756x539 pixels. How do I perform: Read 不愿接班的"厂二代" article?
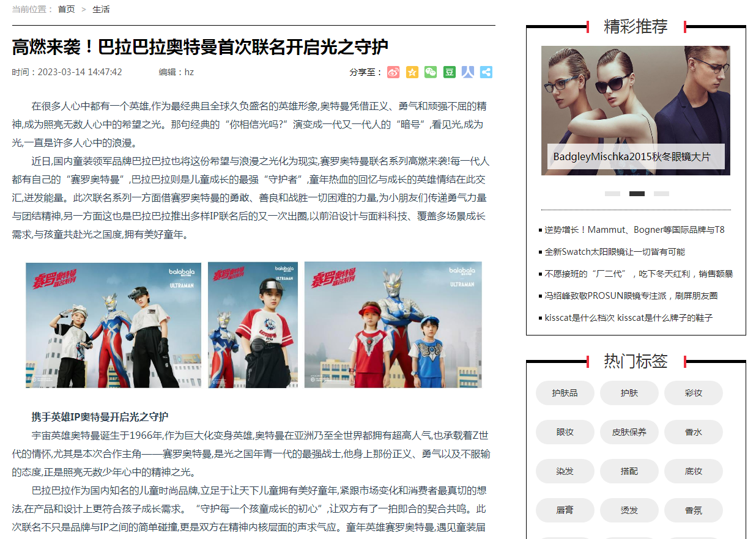[x=639, y=274]
